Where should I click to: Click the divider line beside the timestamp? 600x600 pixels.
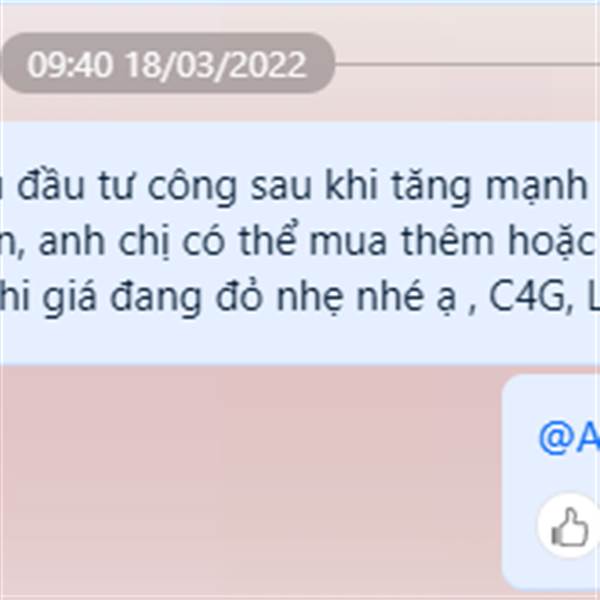(468, 64)
